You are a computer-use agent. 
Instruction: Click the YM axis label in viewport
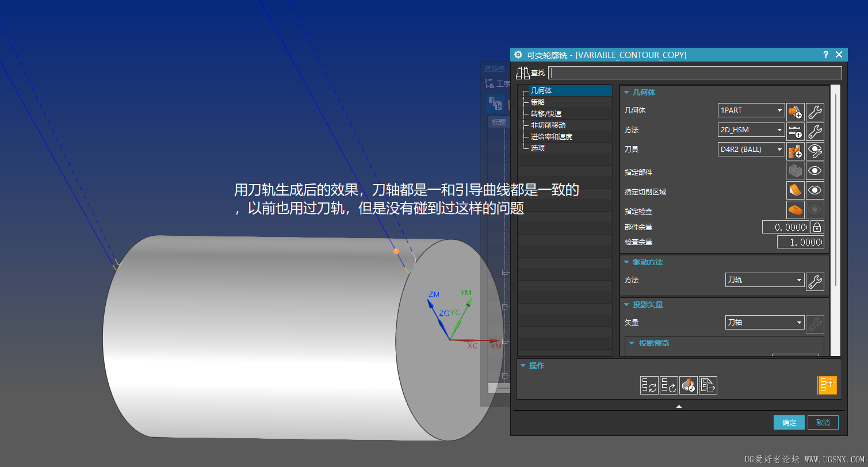(x=466, y=293)
